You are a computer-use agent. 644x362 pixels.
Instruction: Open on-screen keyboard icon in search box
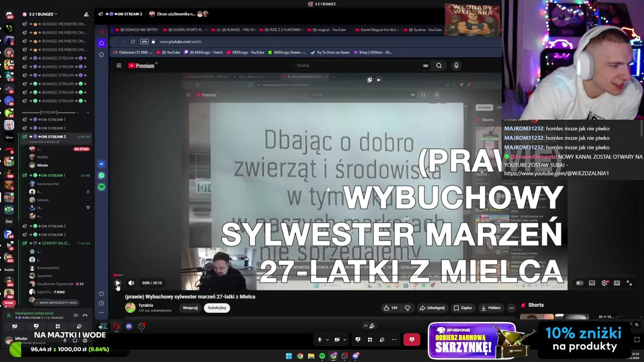pyautogui.click(x=426, y=65)
